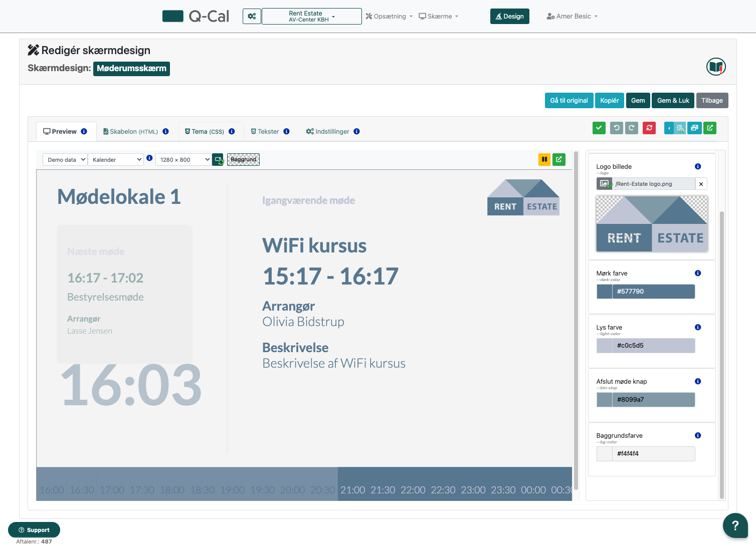
Task: Open the Kalender dropdown
Action: click(x=116, y=159)
